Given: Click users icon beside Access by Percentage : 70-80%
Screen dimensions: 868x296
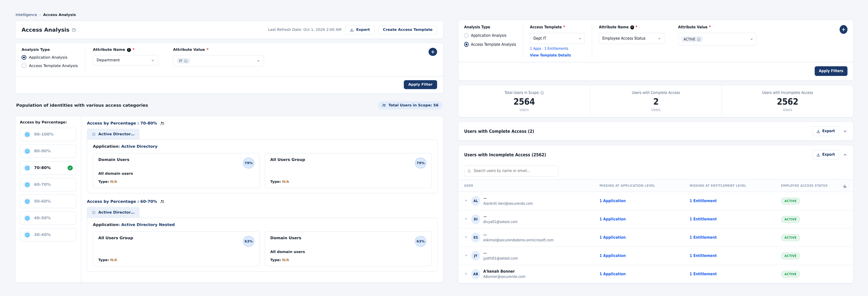Looking at the screenshot, I should tap(162, 124).
